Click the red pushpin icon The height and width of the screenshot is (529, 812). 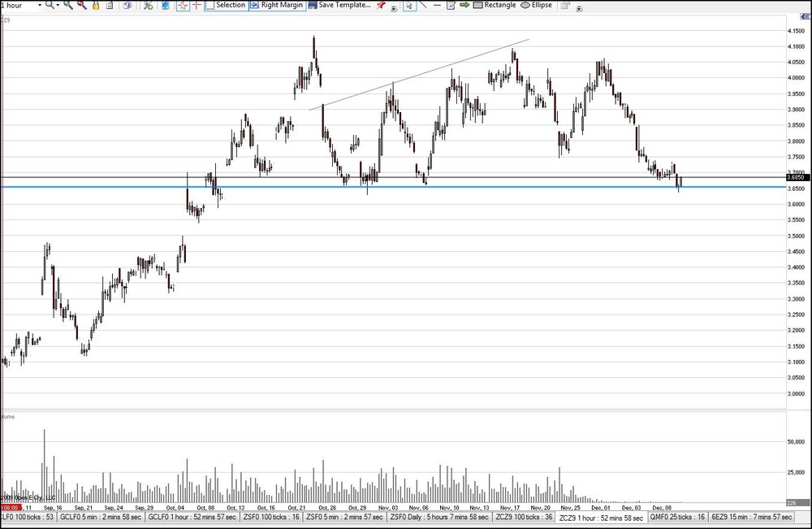pos(382,5)
